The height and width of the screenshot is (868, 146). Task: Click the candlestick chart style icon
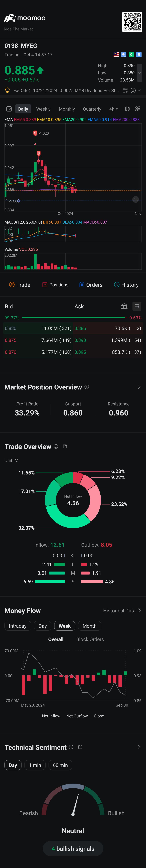pos(127,109)
